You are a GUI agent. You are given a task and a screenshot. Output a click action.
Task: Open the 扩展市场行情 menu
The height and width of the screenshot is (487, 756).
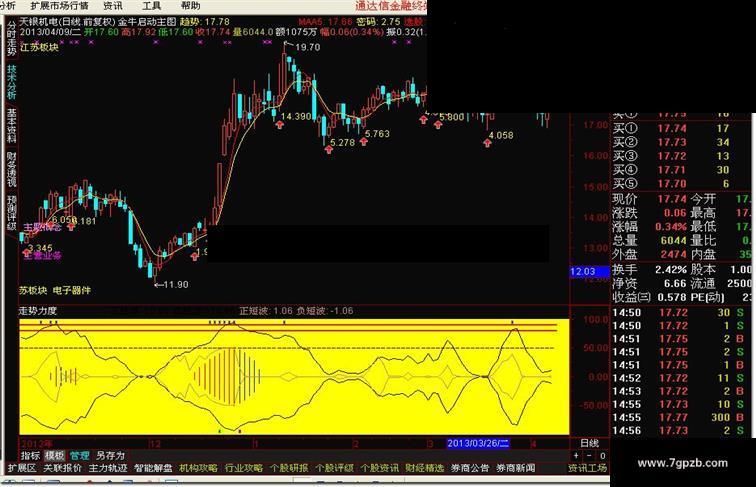point(59,6)
